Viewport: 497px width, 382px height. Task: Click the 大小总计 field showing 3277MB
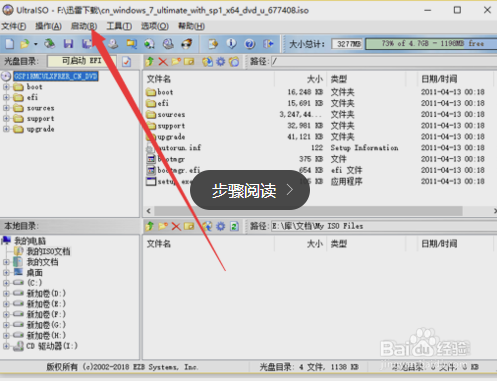(348, 44)
